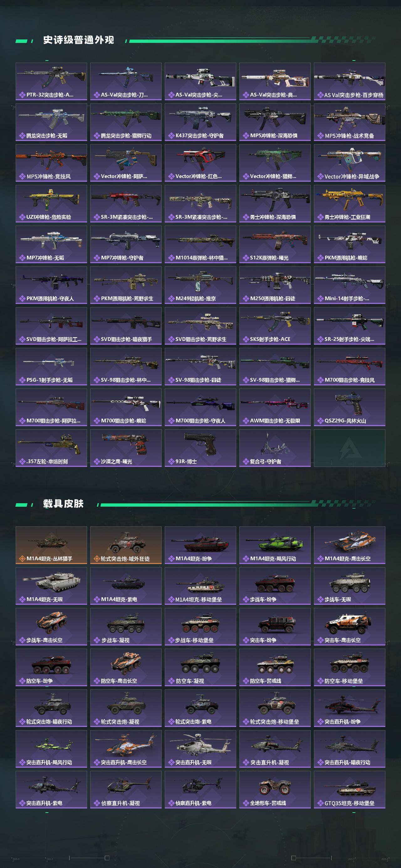Select the 勇士冲锋枪-工业狂潮 card
Image resolution: width=401 pixels, height=868 pixels.
pyautogui.click(x=349, y=203)
